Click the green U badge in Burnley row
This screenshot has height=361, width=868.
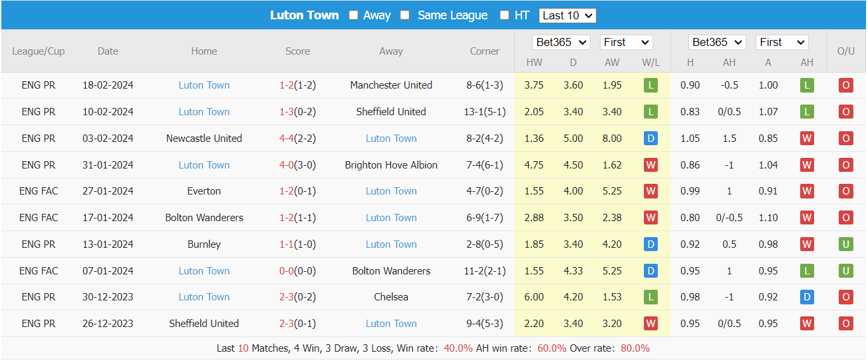click(x=845, y=244)
